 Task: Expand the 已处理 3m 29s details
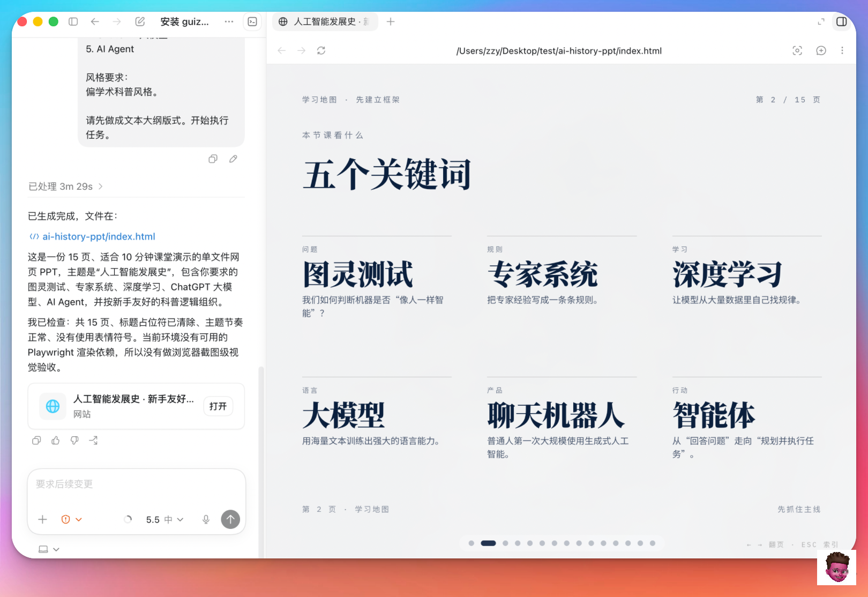click(x=65, y=186)
